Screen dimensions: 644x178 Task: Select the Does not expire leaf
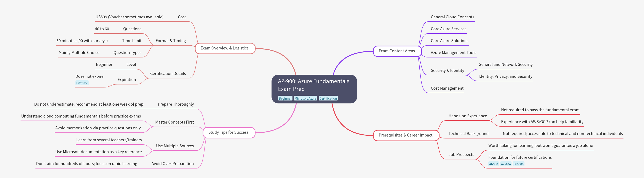click(89, 76)
